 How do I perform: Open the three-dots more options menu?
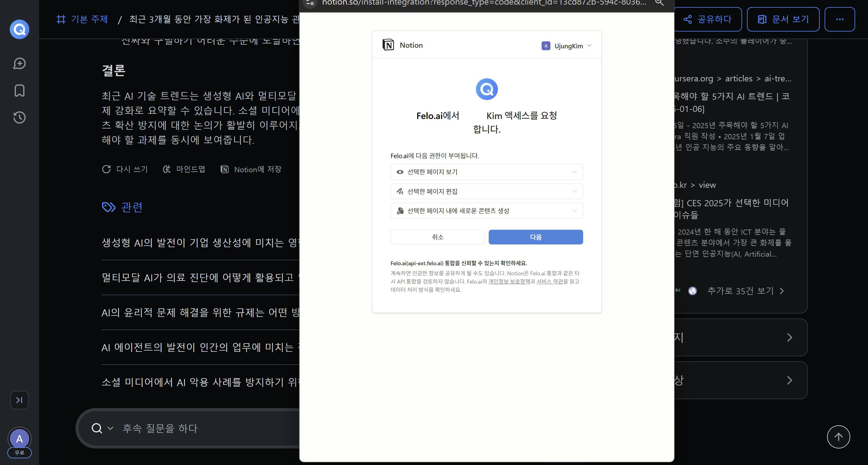pos(839,19)
